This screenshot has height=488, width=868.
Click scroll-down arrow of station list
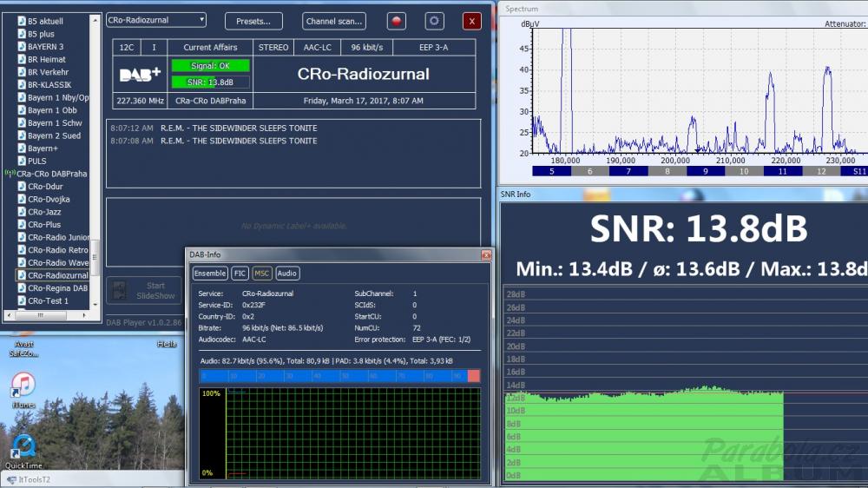click(x=95, y=304)
